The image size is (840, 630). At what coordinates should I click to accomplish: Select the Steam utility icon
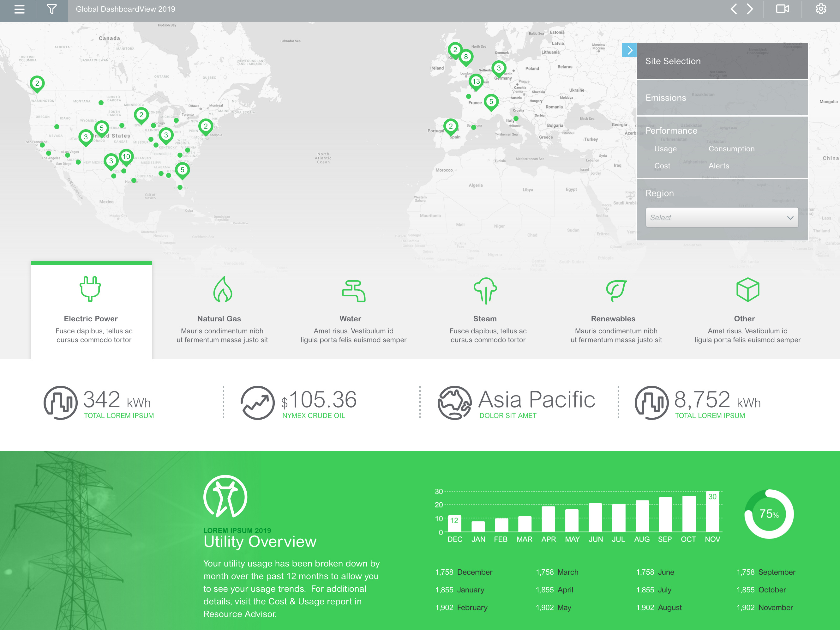coord(485,291)
